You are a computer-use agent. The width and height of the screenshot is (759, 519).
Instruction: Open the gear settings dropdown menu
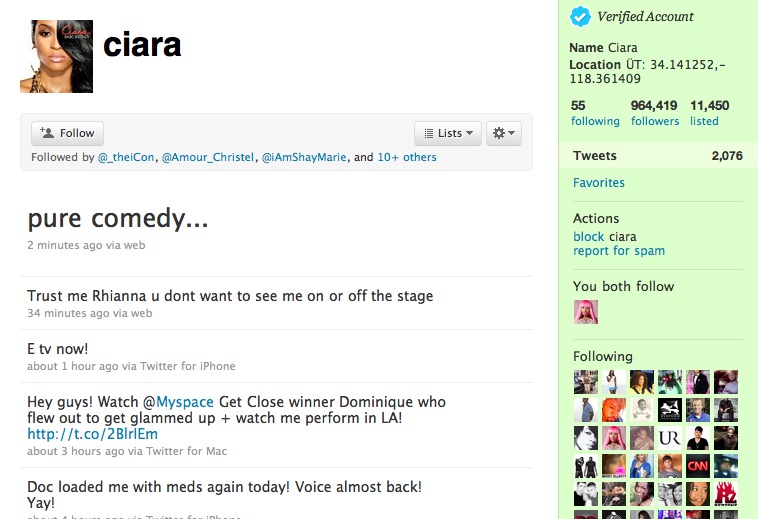504,133
